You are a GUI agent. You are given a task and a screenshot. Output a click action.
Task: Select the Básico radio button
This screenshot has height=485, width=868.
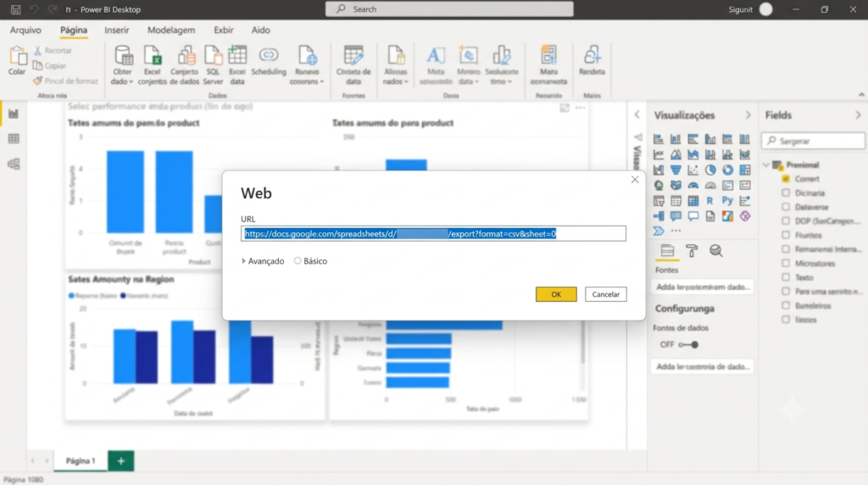click(298, 261)
